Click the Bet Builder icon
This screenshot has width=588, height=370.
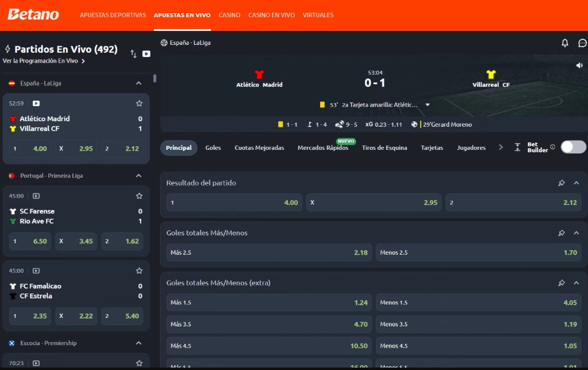pyautogui.click(x=518, y=147)
